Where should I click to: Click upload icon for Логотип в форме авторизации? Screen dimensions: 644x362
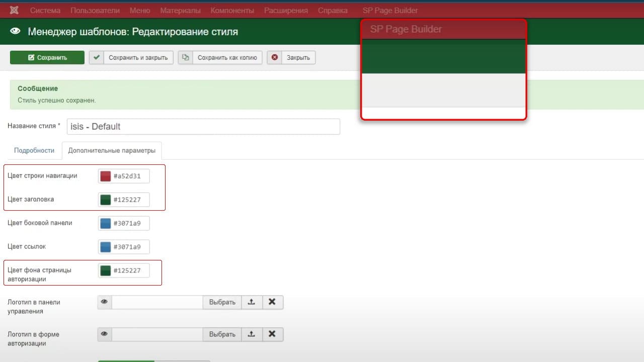click(x=251, y=334)
